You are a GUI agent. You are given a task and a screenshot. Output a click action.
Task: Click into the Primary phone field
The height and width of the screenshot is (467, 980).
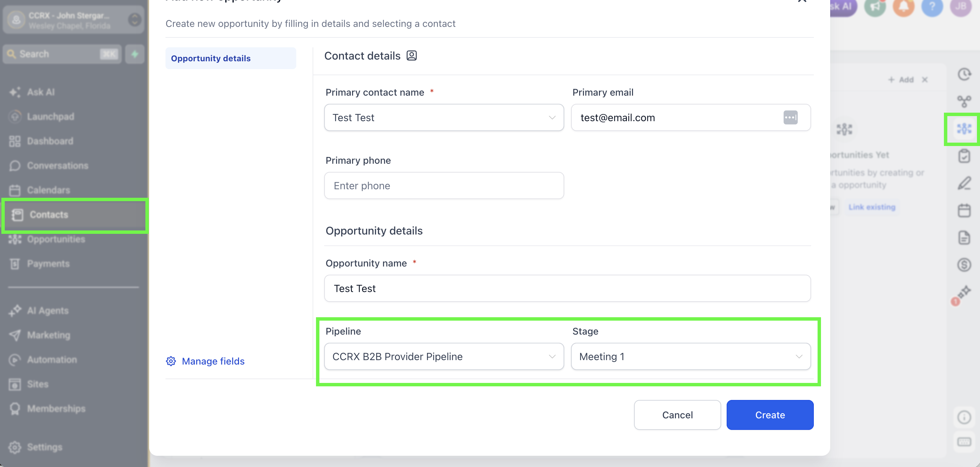click(444, 186)
